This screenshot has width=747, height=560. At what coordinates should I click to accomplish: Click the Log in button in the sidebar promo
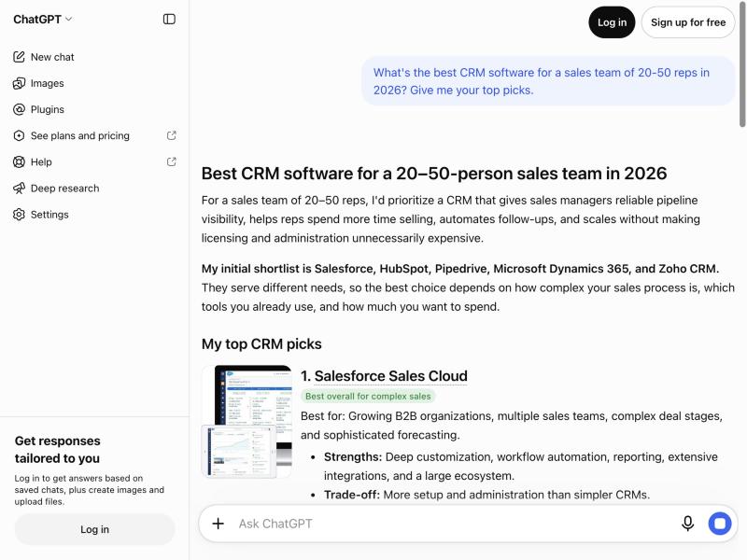[x=95, y=529]
